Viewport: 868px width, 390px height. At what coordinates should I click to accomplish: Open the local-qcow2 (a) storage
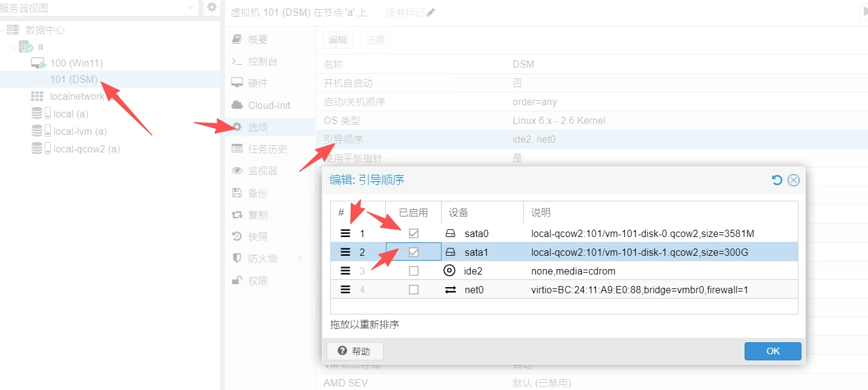(x=86, y=149)
